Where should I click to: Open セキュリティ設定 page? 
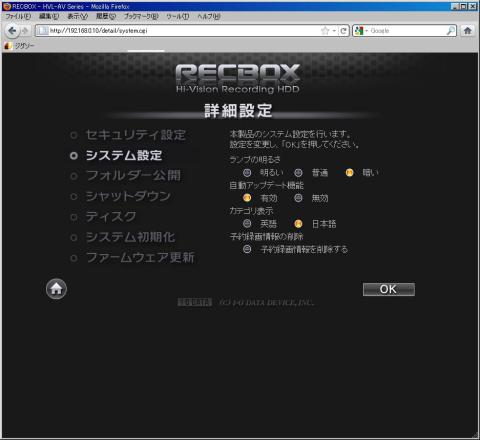tap(136, 135)
